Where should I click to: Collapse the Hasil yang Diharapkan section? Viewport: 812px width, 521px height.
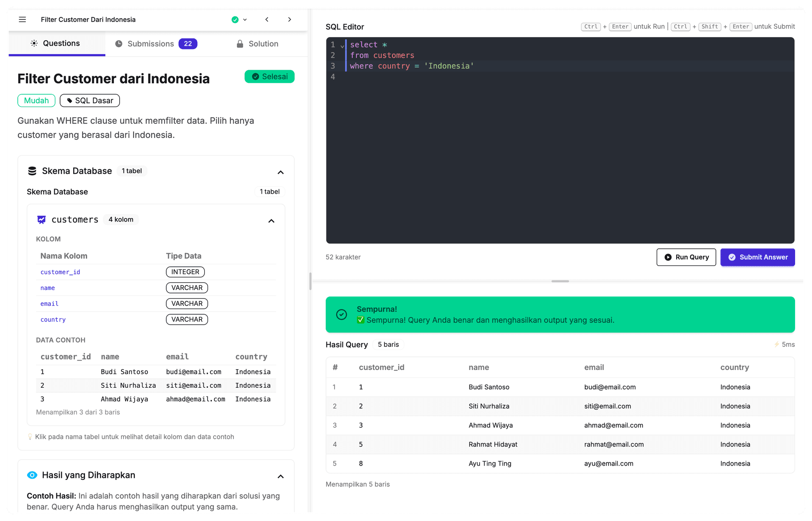(280, 477)
